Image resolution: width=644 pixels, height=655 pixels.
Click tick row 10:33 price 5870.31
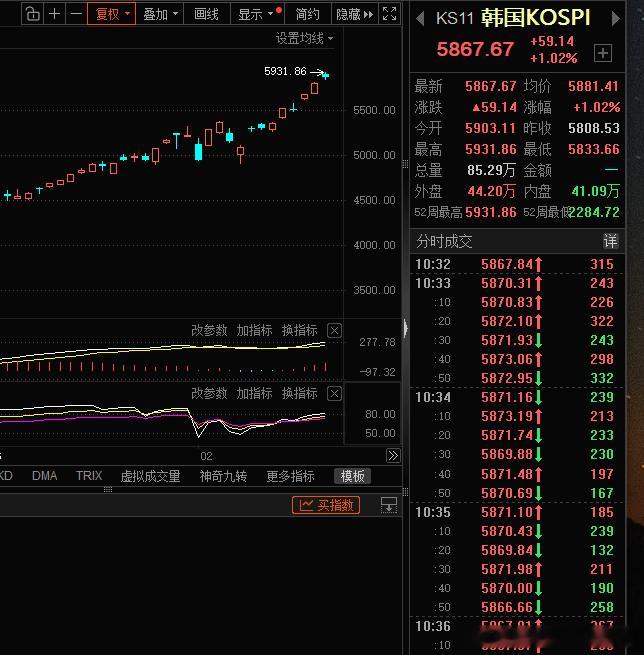click(507, 283)
